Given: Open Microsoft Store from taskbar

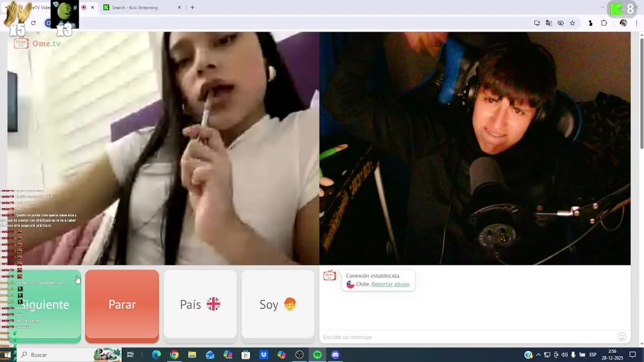Looking at the screenshot, I should point(246,355).
